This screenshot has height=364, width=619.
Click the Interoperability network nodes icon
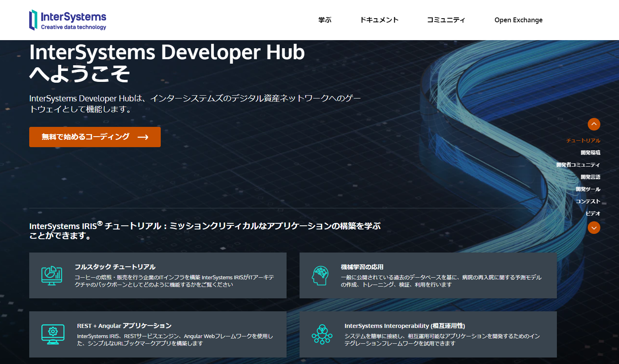322,334
